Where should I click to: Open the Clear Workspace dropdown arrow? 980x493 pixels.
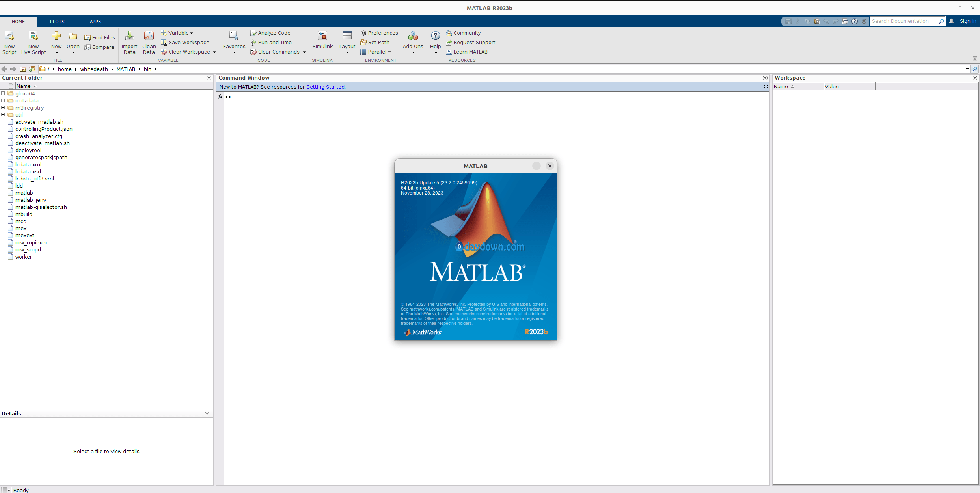(215, 52)
